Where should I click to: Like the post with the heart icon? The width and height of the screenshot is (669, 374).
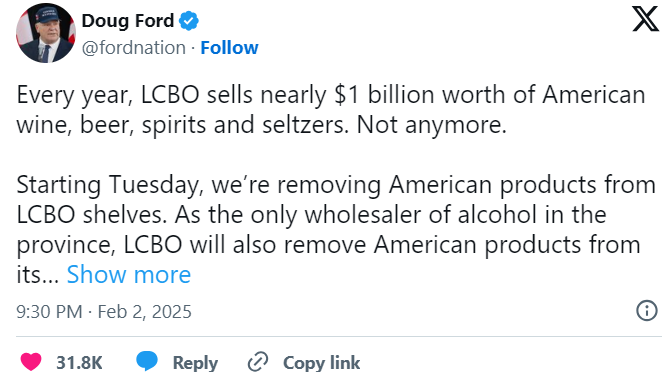(x=31, y=362)
